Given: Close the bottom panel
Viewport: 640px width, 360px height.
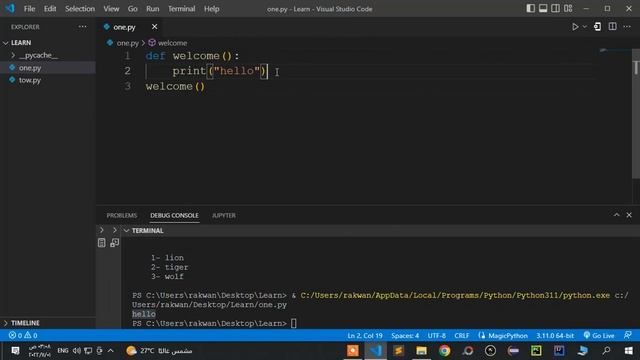Looking at the screenshot, I should point(629,215).
